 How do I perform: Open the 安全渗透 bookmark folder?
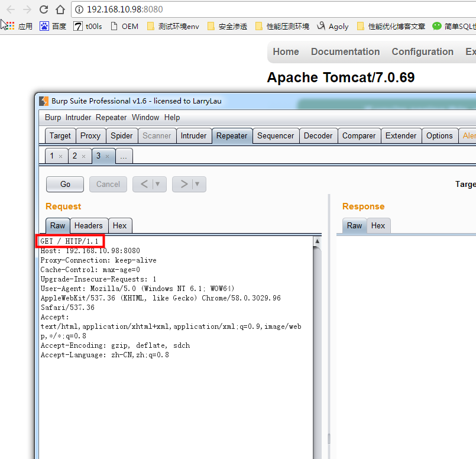pos(227,27)
